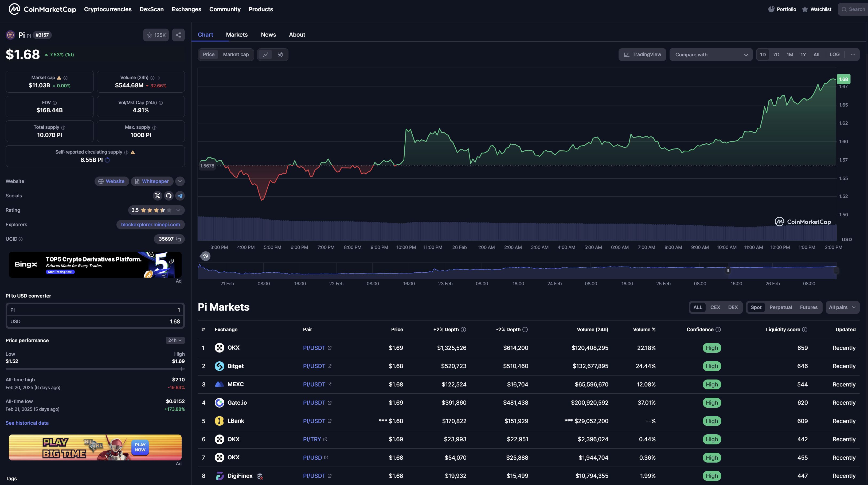Open the Exchanges menu in the top navigation
The height and width of the screenshot is (485, 868).
pyautogui.click(x=186, y=9)
